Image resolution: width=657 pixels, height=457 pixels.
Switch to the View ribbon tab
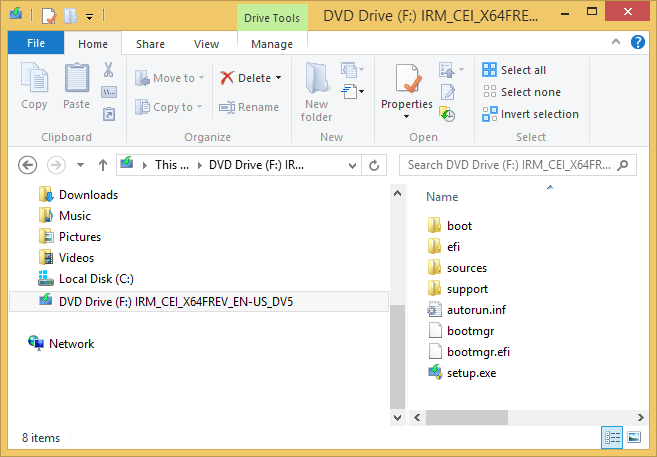(x=206, y=44)
